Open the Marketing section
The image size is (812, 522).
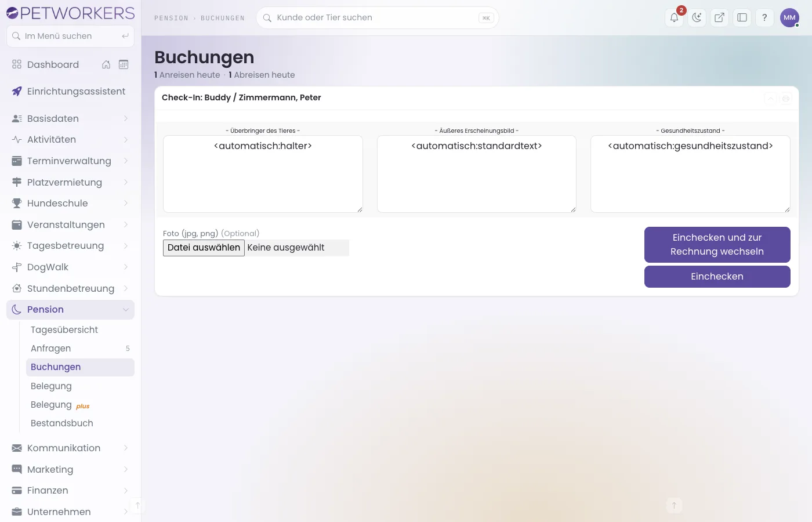tap(70, 470)
